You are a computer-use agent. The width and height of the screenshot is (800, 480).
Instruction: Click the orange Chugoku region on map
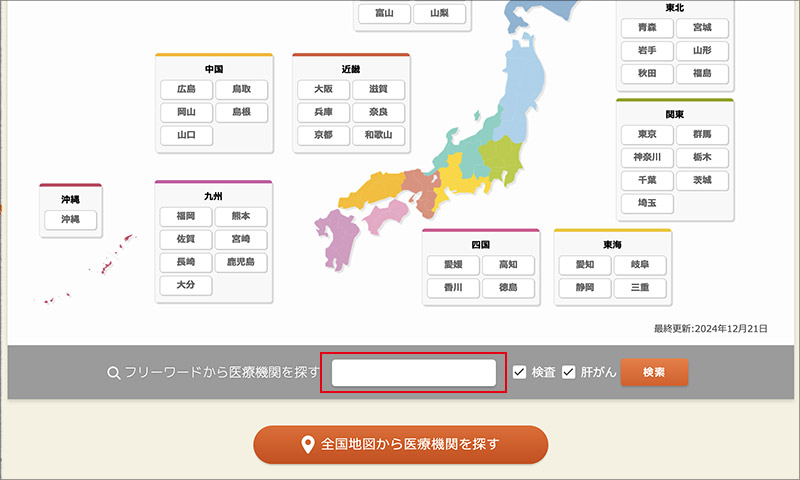point(372,190)
